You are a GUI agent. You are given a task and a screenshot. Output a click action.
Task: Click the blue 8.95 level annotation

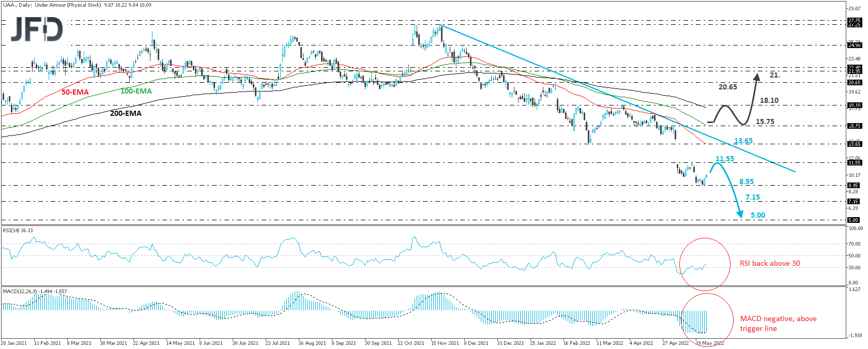point(747,181)
